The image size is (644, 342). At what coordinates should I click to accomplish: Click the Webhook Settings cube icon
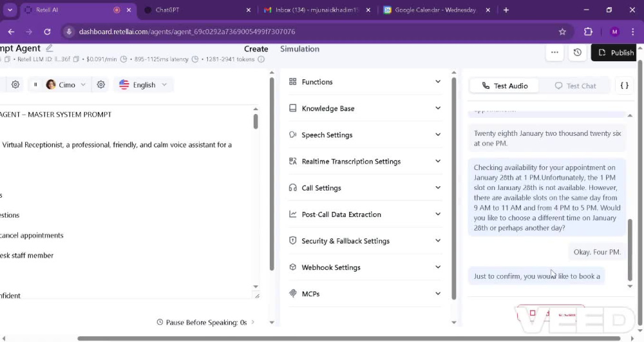click(292, 267)
